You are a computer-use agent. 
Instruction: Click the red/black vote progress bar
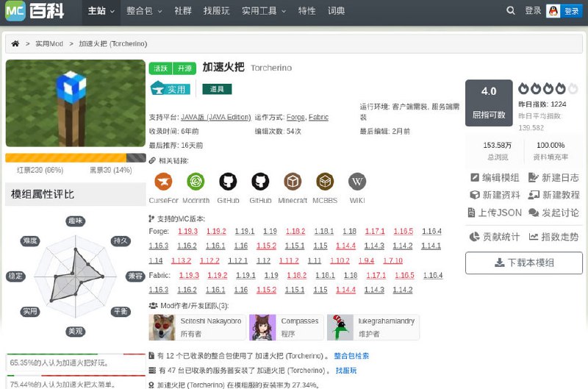(76, 157)
